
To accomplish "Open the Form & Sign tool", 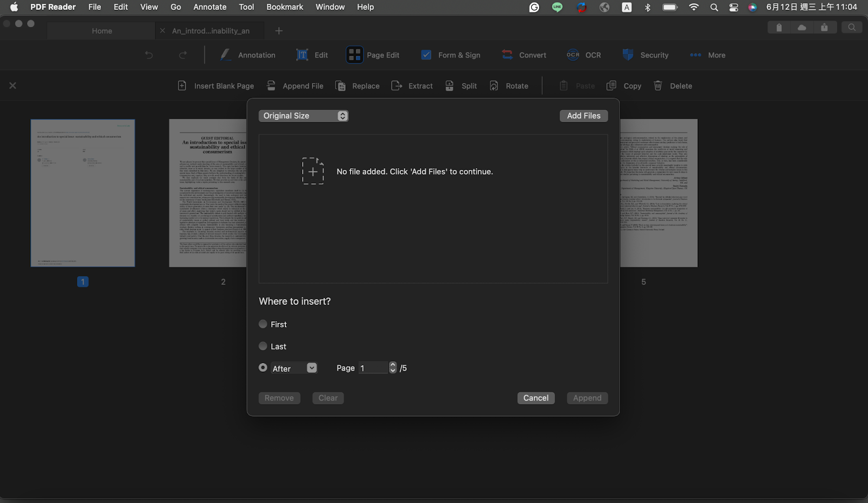I will (450, 55).
